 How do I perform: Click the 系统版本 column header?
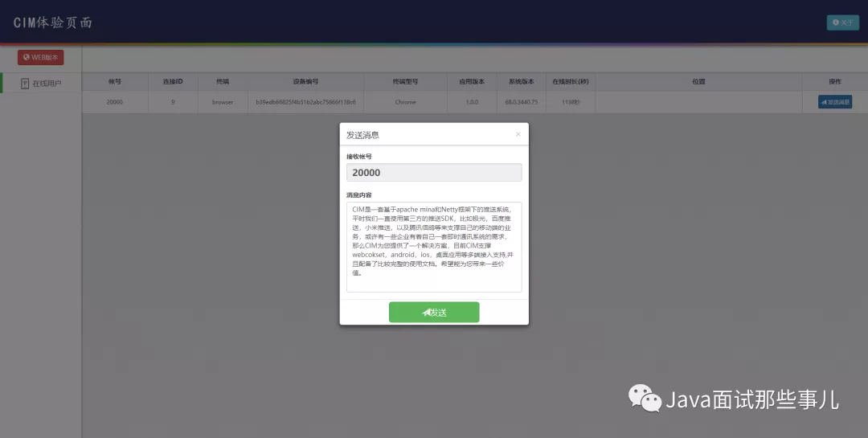[521, 81]
